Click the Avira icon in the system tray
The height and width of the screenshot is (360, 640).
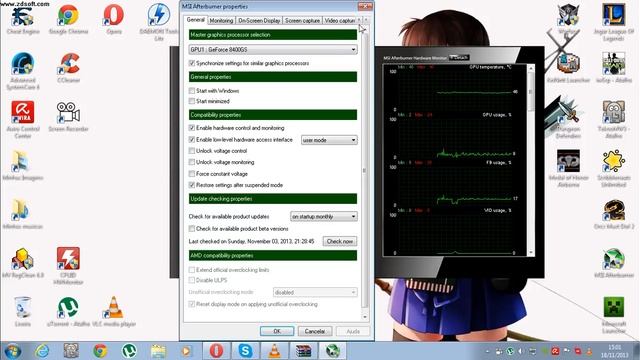[555, 351]
